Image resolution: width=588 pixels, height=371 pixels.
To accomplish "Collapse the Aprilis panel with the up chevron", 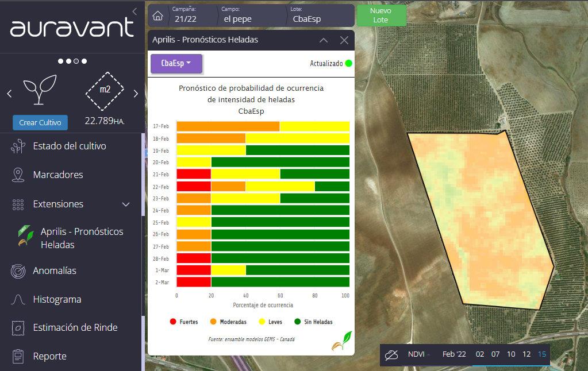I will [x=324, y=40].
